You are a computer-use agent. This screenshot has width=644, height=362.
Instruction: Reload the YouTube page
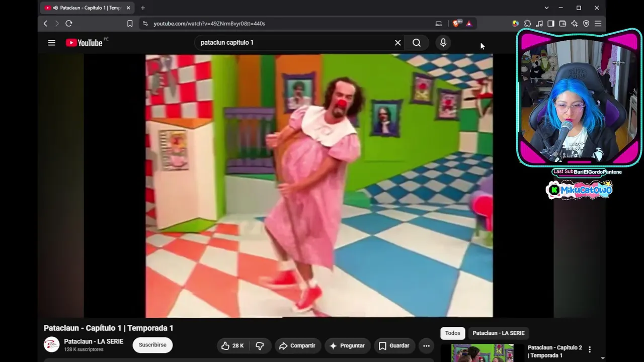click(69, 24)
